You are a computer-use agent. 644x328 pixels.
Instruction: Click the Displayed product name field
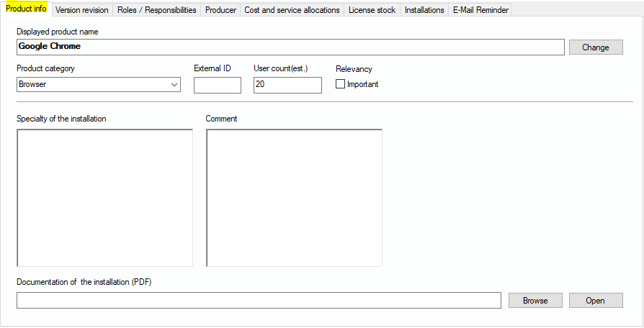pyautogui.click(x=290, y=47)
